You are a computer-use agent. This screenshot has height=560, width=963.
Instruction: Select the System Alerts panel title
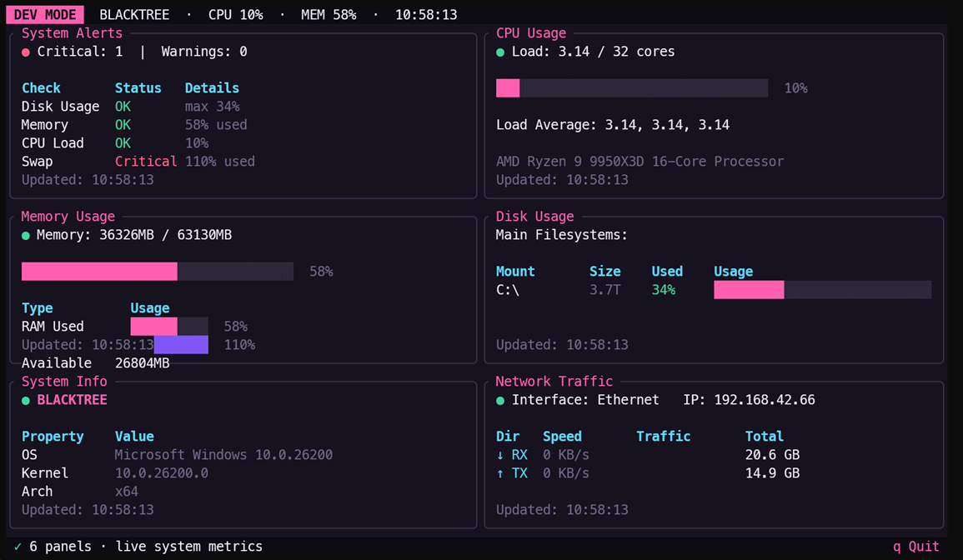(x=72, y=33)
